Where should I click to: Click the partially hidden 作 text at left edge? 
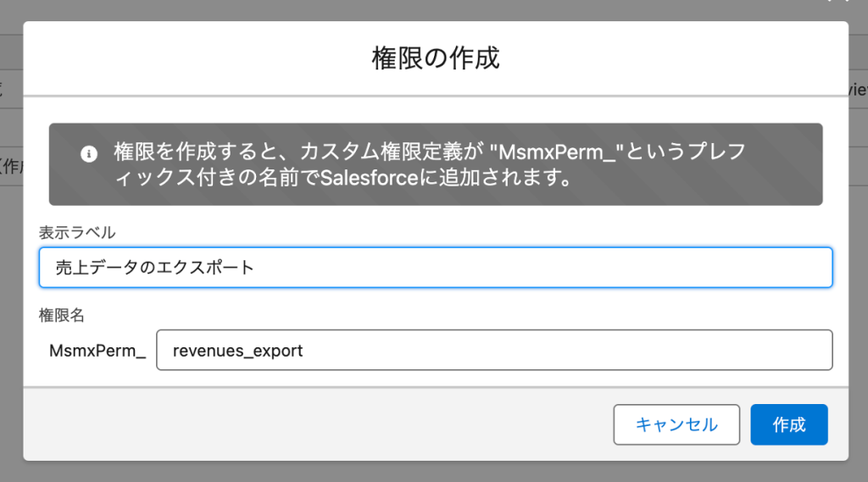pos(11,166)
